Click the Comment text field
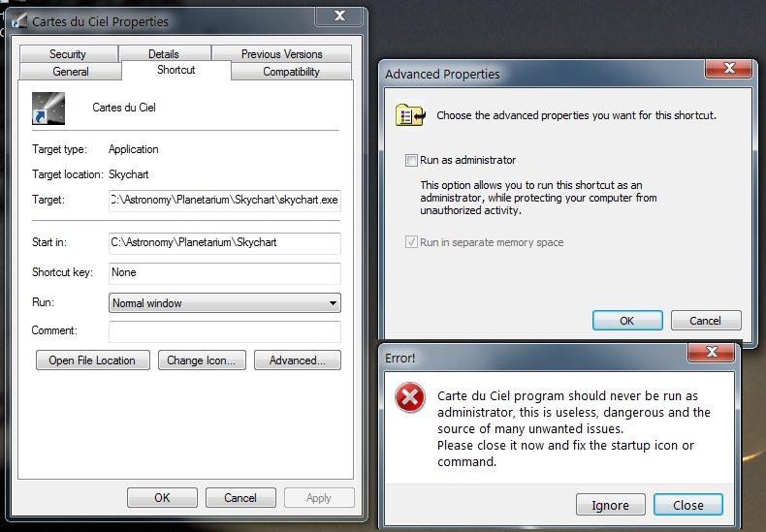 click(225, 330)
